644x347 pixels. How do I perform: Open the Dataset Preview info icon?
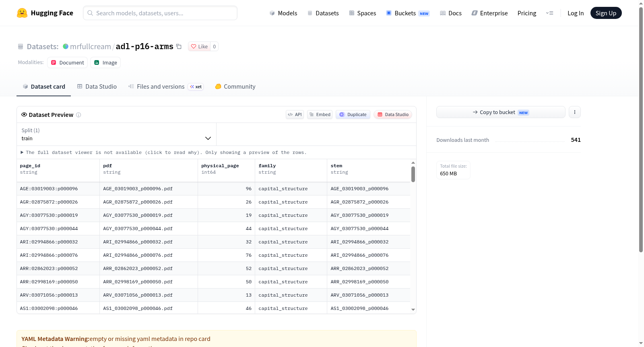(x=78, y=115)
